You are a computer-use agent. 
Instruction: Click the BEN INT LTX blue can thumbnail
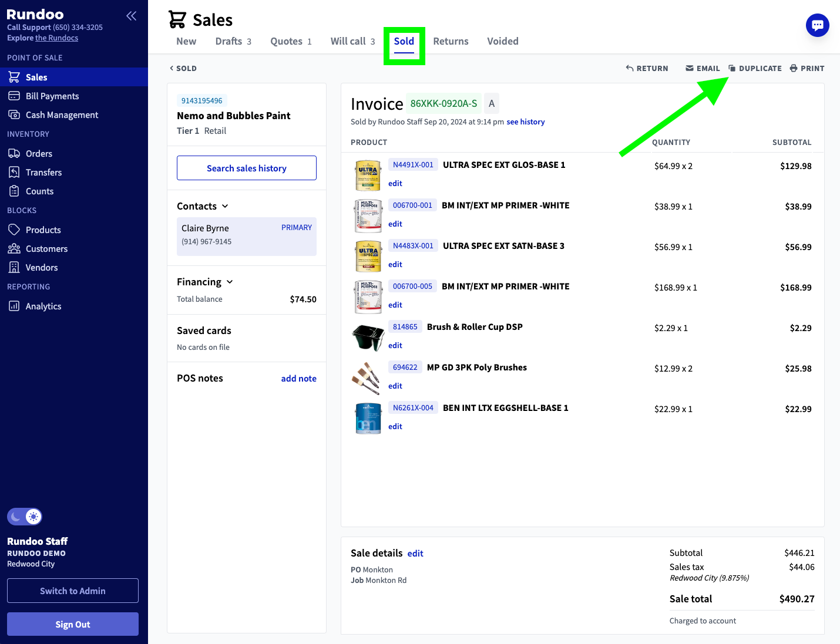pyautogui.click(x=368, y=418)
